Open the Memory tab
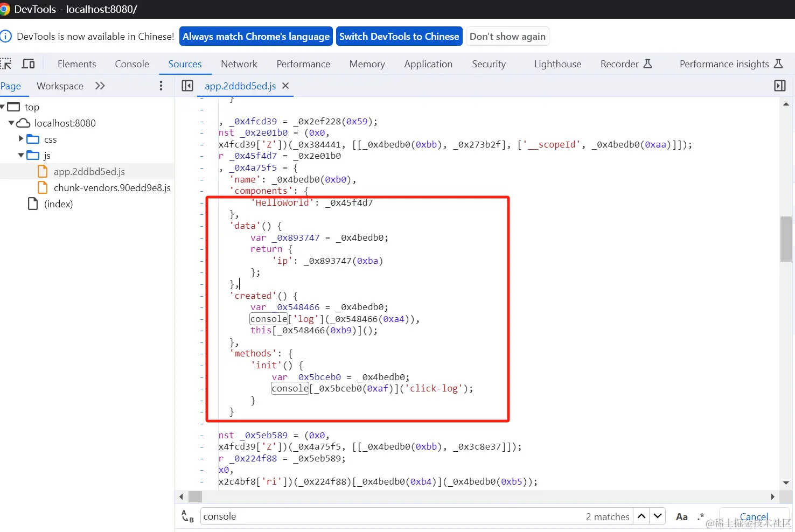The height and width of the screenshot is (532, 795). 367,64
